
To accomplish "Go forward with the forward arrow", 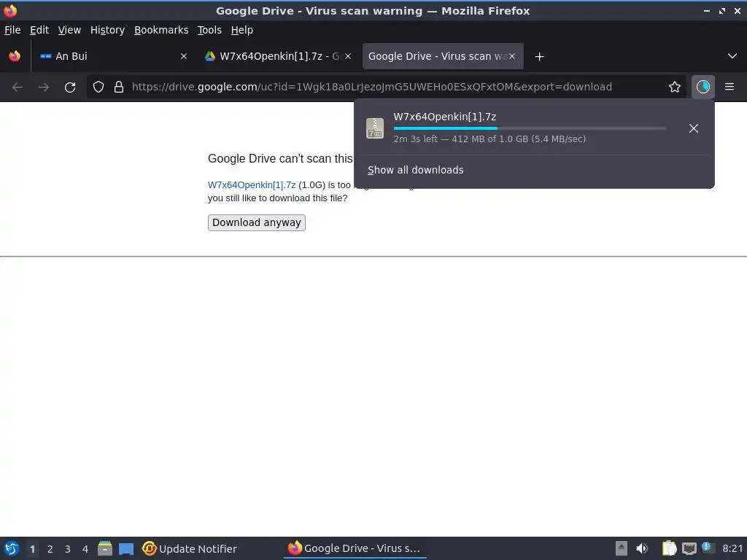I will [x=44, y=87].
